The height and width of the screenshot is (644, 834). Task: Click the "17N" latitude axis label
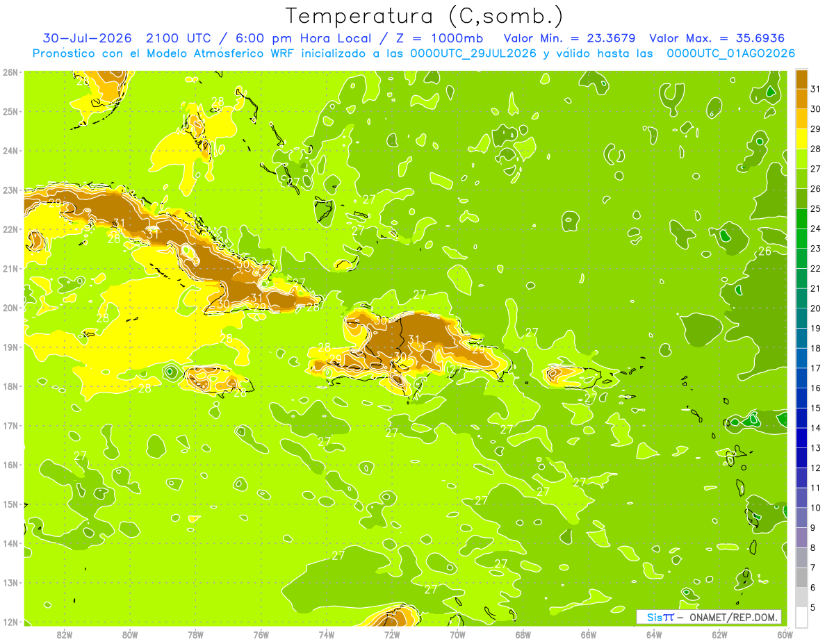10,425
